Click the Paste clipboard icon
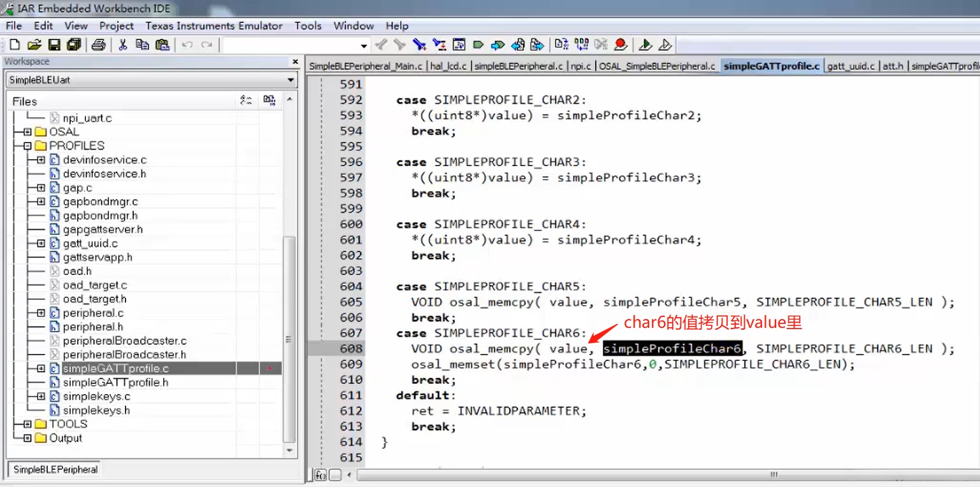The width and height of the screenshot is (980, 487). pyautogui.click(x=162, y=45)
